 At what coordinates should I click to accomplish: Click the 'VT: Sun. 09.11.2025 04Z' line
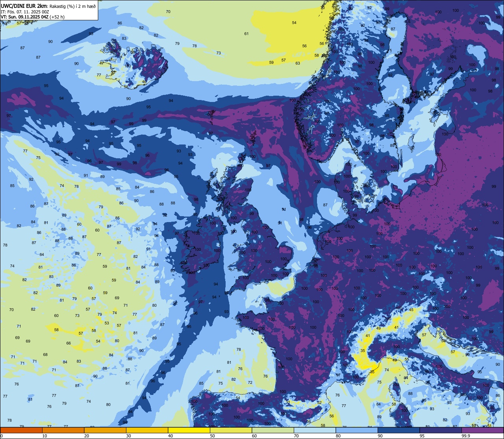24,17
